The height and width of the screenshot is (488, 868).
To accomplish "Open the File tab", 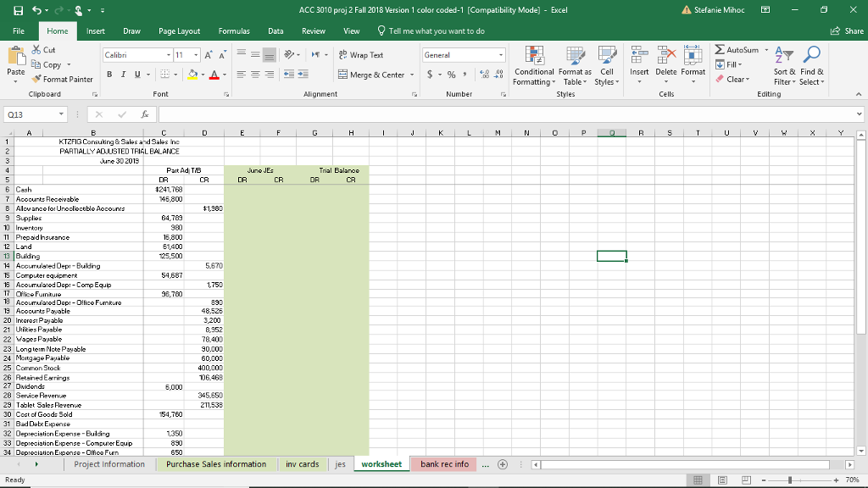I will [19, 31].
